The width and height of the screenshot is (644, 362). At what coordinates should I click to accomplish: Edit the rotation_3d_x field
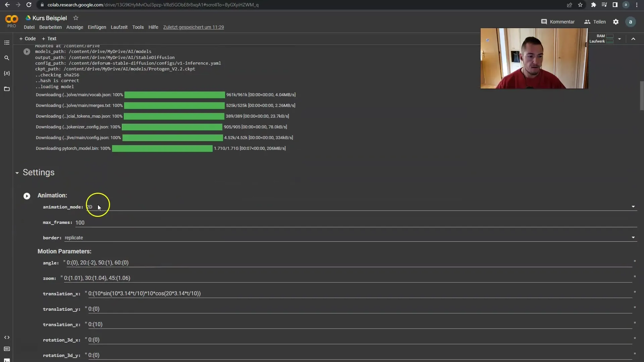pyautogui.click(x=360, y=340)
